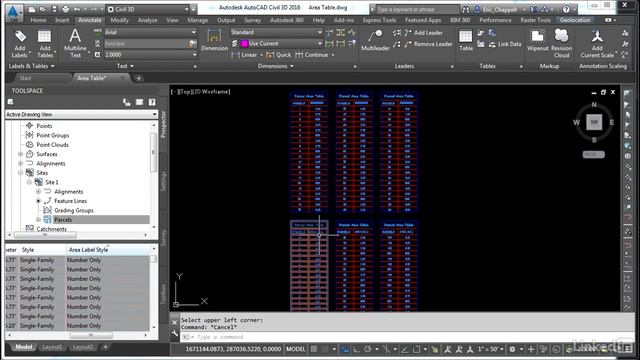Switch to the Home ribbon tab
This screenshot has width=640, height=360.
(x=38, y=20)
